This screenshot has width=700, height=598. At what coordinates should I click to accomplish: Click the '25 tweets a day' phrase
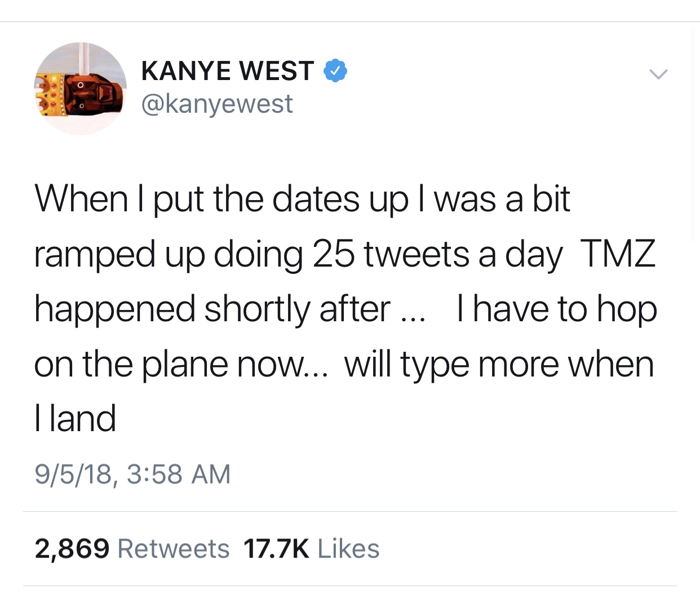pyautogui.click(x=437, y=255)
